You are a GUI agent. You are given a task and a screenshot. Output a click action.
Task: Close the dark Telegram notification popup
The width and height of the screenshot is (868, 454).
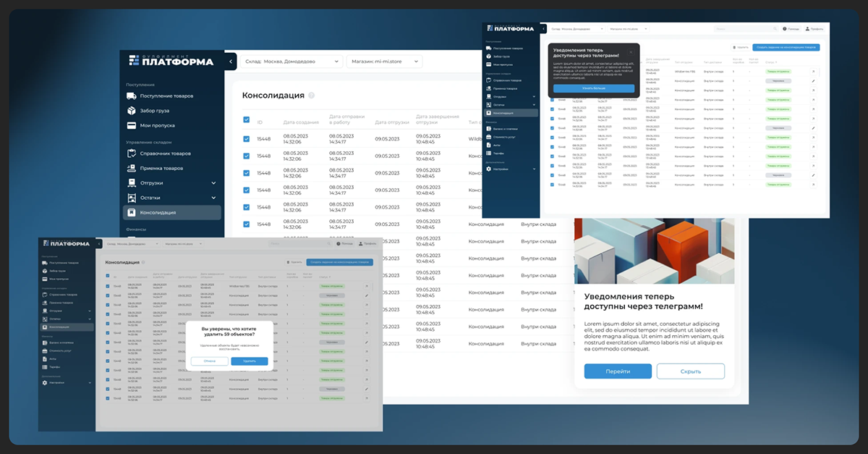(630, 52)
